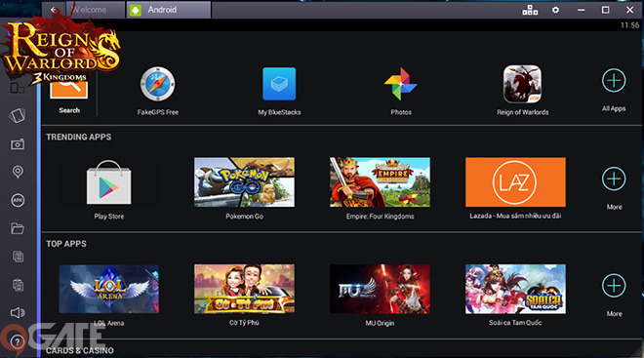The width and height of the screenshot is (644, 358).
Task: Toggle the volume speaker icon
Action: click(x=18, y=313)
